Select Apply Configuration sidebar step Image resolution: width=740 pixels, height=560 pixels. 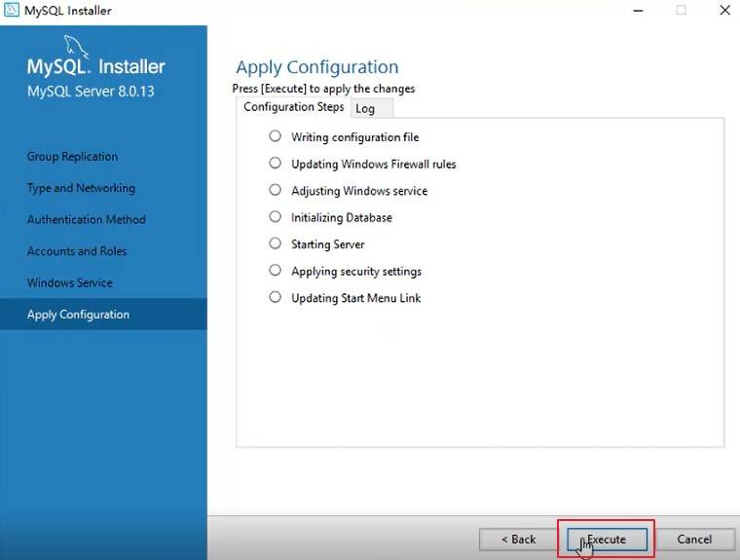pos(103,314)
